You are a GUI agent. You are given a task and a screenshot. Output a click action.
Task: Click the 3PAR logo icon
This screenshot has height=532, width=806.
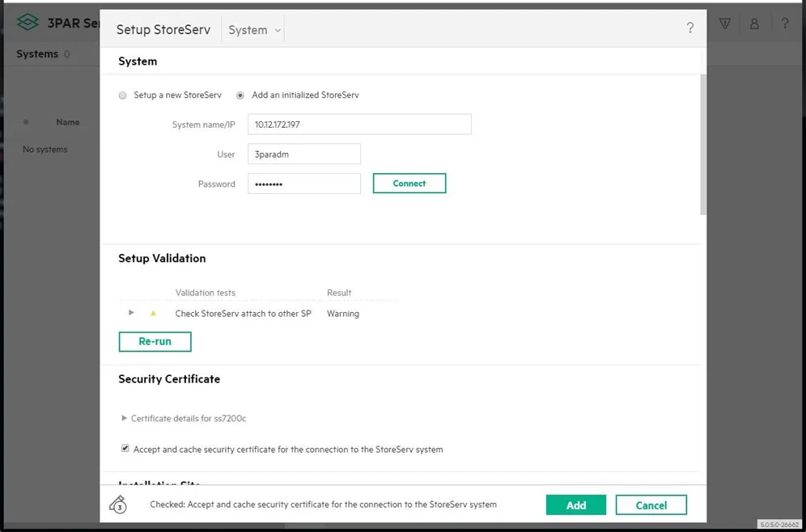28,23
